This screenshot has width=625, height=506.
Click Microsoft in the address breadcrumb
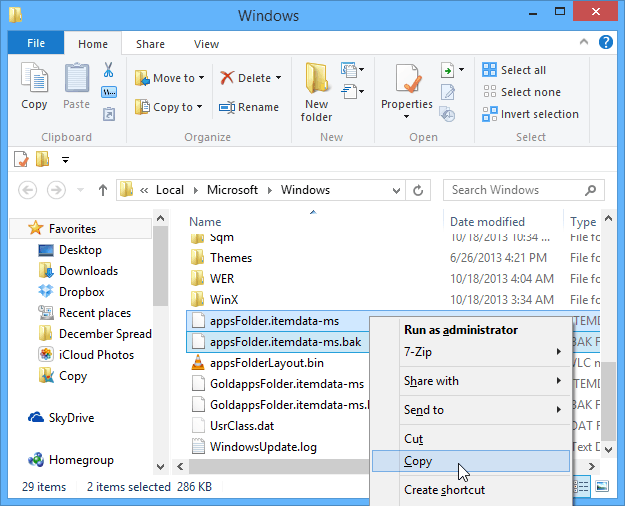[232, 190]
